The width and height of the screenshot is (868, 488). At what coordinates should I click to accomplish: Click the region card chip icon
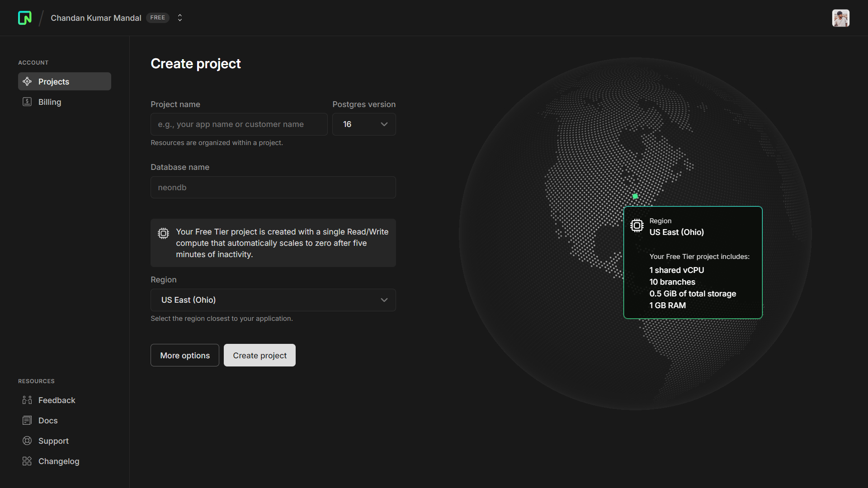pos(637,225)
